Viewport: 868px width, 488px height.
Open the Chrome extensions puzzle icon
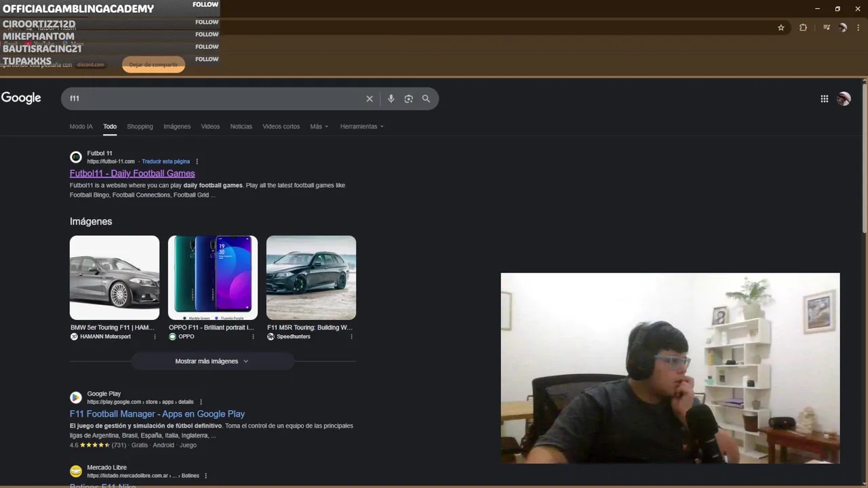click(804, 28)
